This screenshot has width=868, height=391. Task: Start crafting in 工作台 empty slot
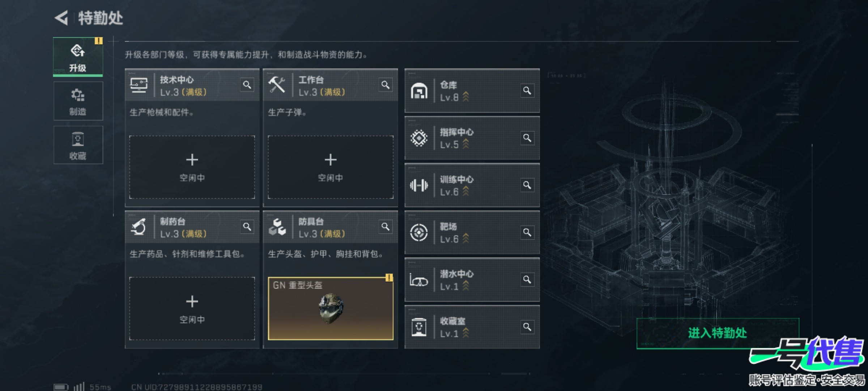pos(331,167)
